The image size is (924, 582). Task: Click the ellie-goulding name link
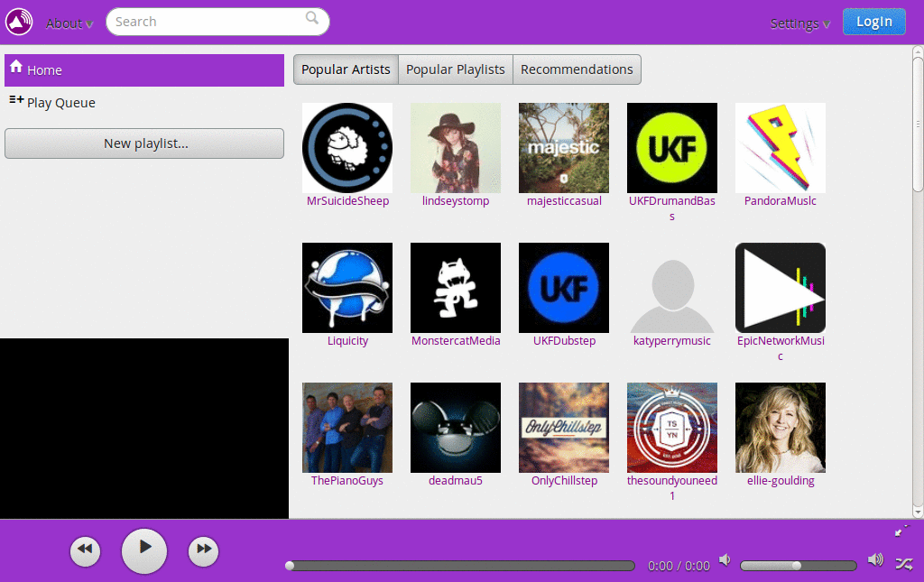point(781,481)
